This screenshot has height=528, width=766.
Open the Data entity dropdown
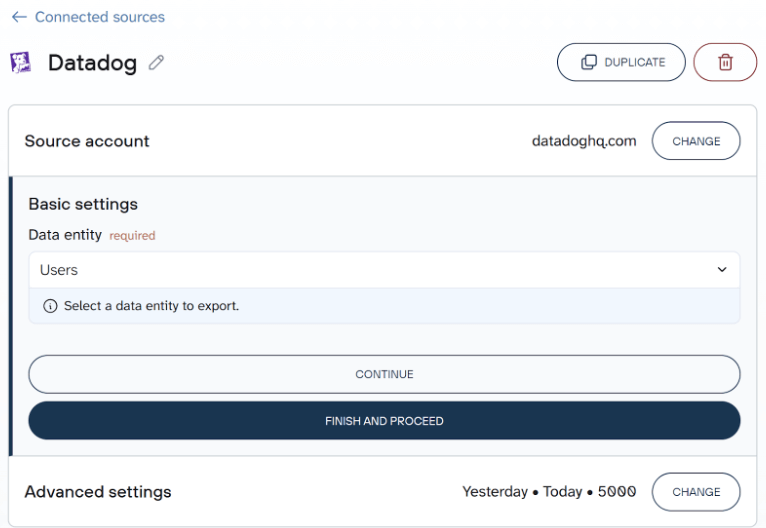[384, 270]
